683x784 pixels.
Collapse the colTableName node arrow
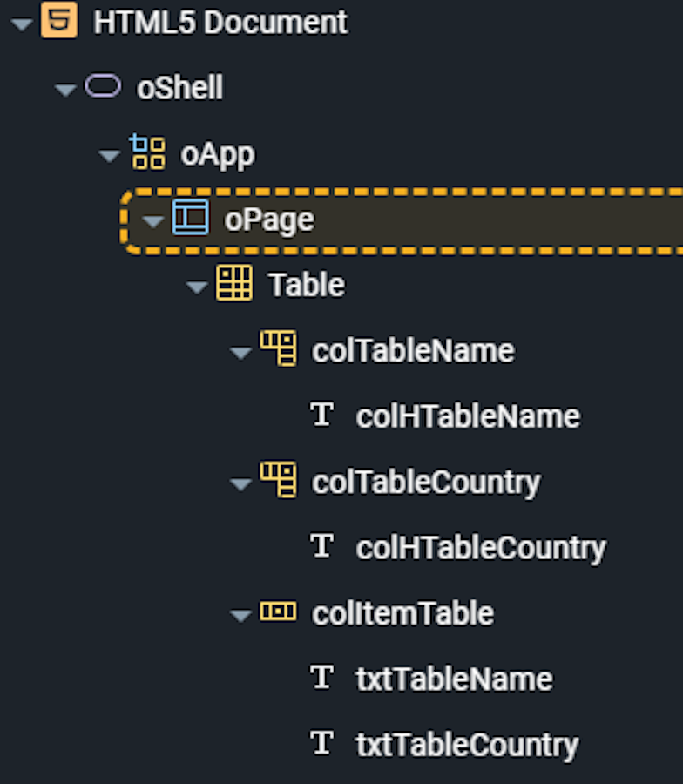(x=240, y=353)
